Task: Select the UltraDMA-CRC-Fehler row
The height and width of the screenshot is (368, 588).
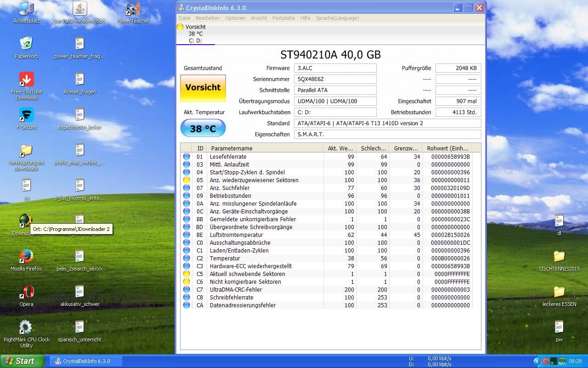Action: 327,289
